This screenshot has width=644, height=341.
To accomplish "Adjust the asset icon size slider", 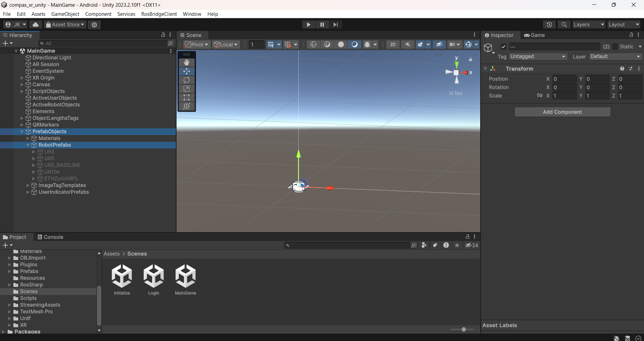I will [463, 330].
